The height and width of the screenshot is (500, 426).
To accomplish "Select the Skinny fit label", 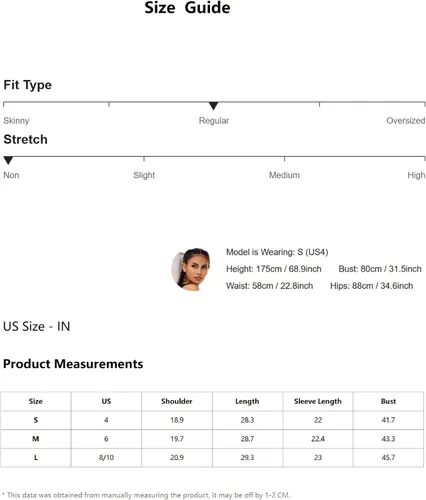I will pos(16,120).
